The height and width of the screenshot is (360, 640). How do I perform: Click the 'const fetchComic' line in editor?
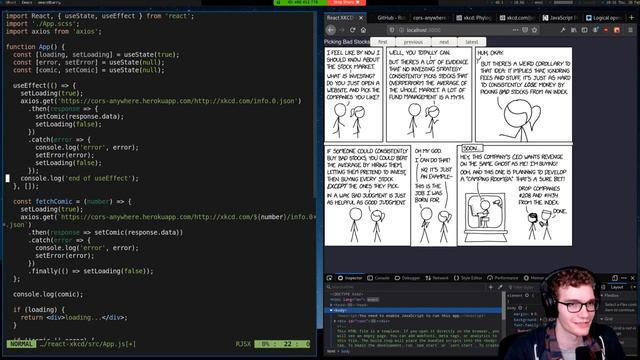pos(72,201)
